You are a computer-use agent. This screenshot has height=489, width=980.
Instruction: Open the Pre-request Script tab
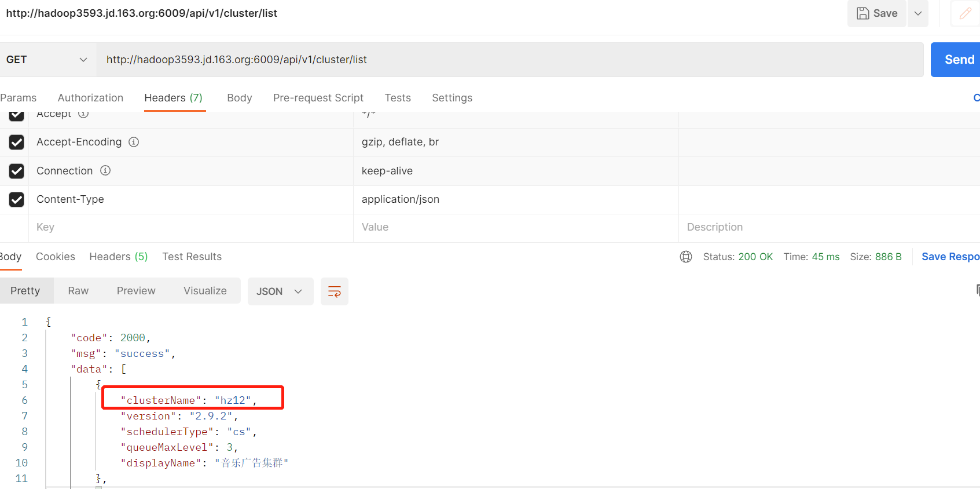318,98
